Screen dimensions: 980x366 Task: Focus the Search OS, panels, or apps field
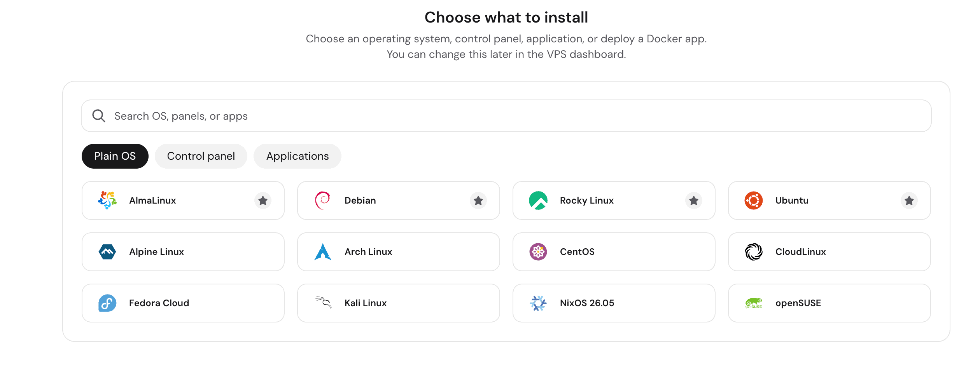click(x=506, y=116)
